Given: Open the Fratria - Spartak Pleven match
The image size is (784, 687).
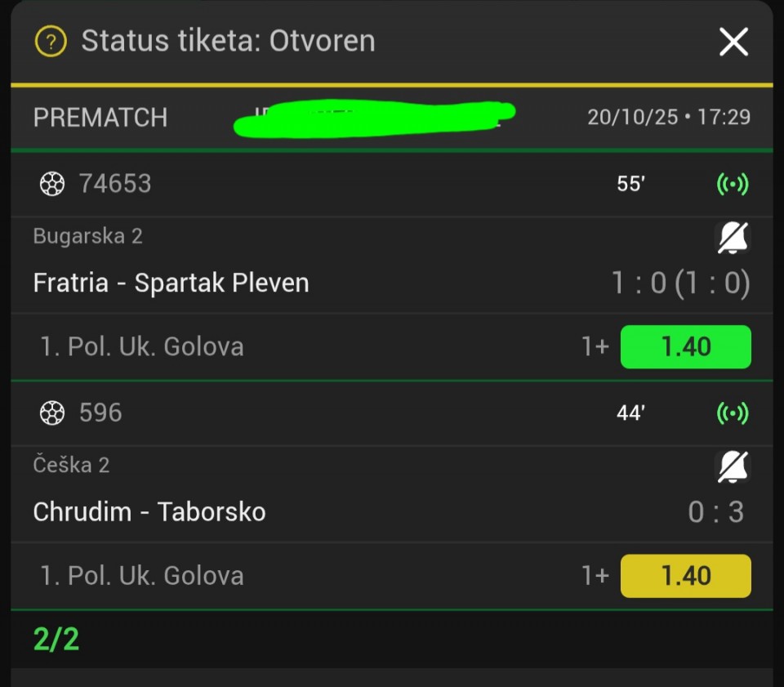Looking at the screenshot, I should (x=171, y=283).
